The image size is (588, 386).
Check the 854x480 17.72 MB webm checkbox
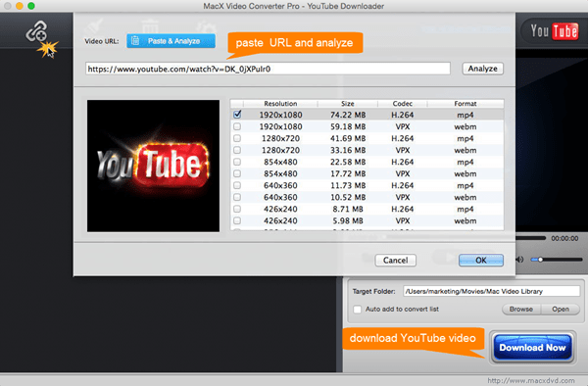237,173
